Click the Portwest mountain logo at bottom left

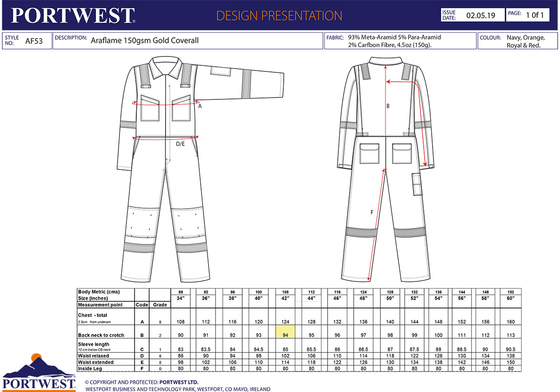point(38,372)
